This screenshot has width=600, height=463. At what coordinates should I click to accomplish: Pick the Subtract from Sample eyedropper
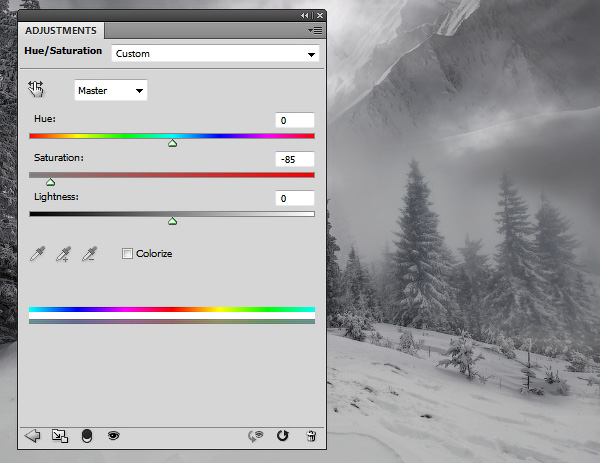(90, 253)
